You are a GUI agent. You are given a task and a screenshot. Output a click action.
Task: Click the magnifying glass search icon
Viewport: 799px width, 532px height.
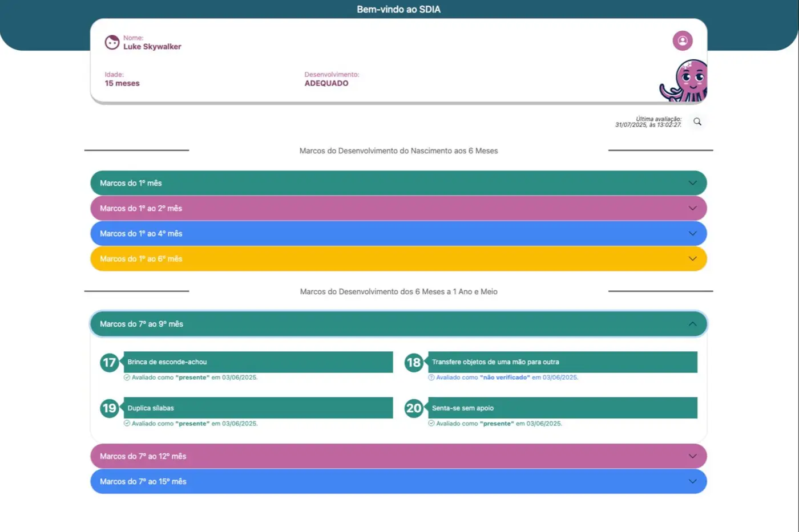click(697, 121)
